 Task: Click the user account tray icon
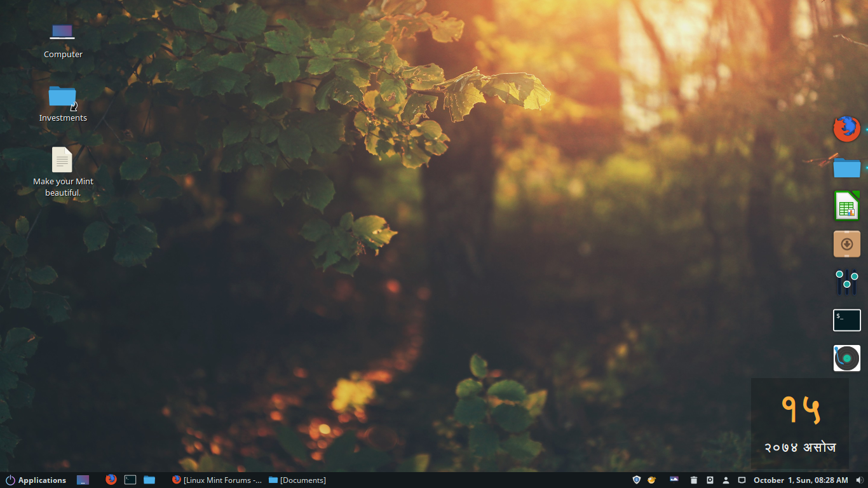(726, 480)
